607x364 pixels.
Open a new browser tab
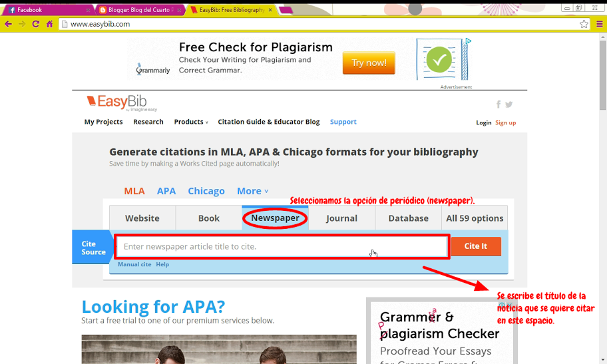(286, 10)
